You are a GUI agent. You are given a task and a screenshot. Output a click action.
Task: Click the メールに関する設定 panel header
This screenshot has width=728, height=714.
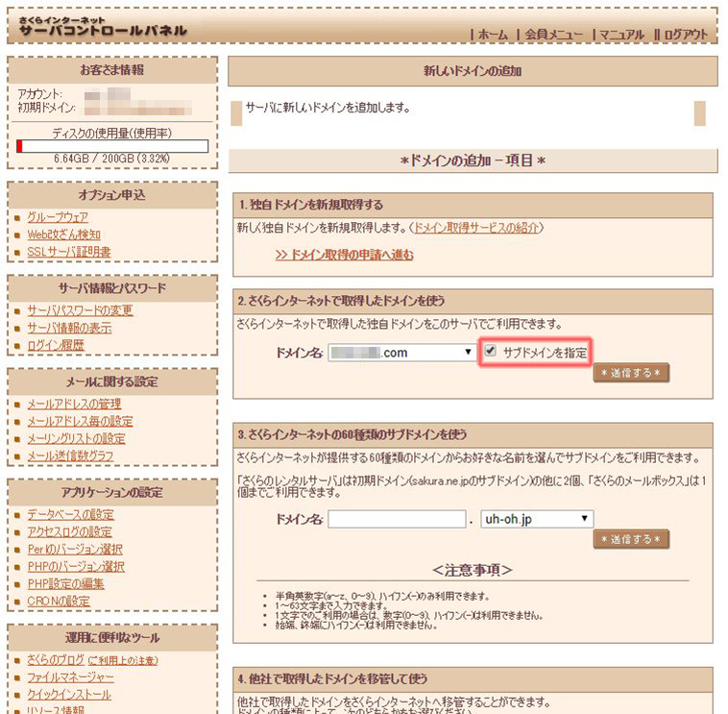click(112, 382)
